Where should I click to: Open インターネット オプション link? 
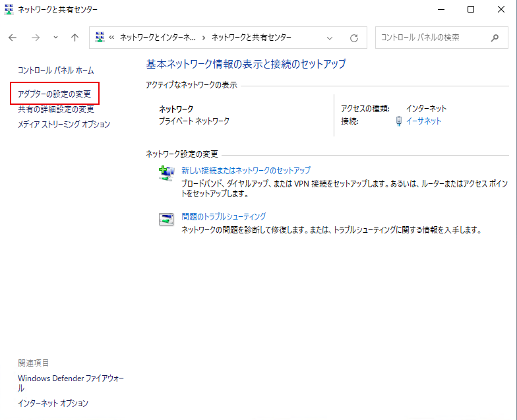[53, 403]
